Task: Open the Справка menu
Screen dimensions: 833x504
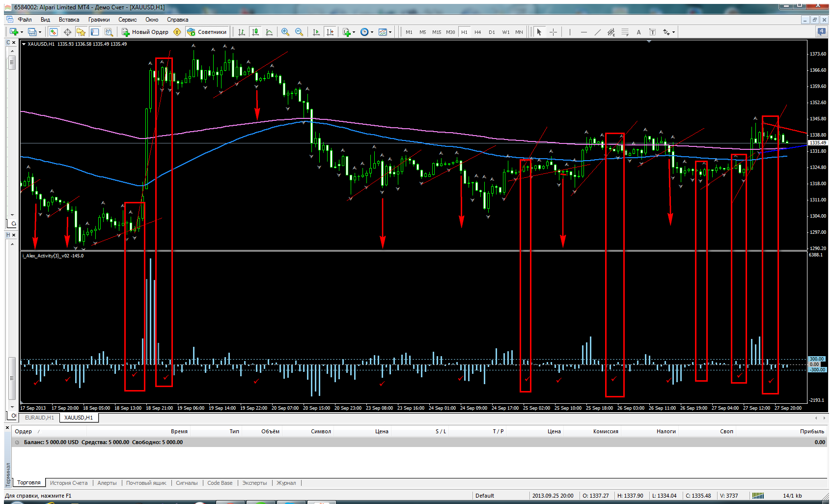Action: pos(177,20)
